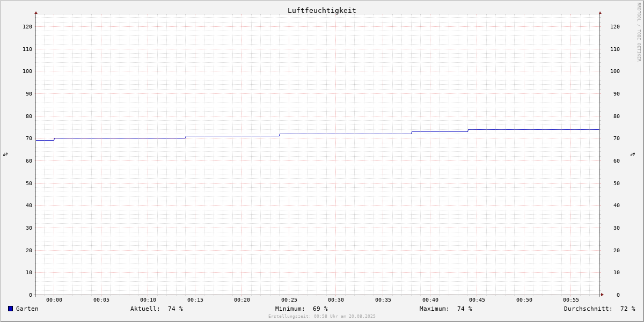Click the Erstellungszeit timestamp footer text
Viewport: 644px width, 322px height.
(322, 316)
